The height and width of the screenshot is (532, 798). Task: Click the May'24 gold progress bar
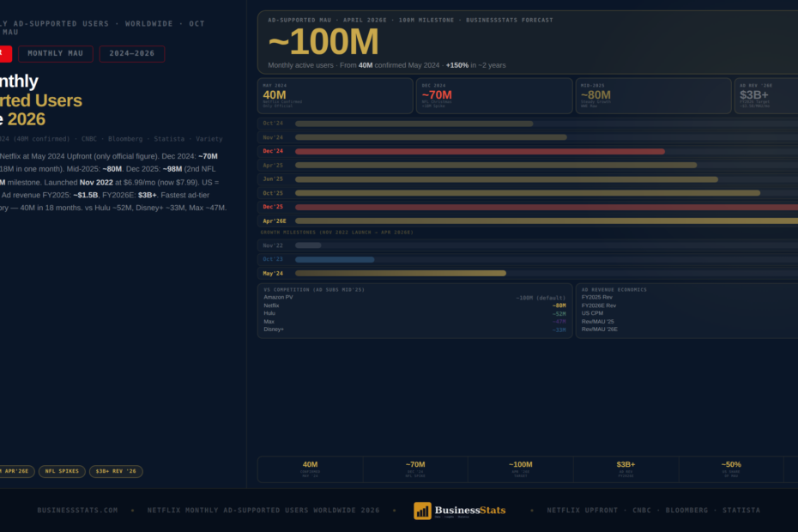(401, 274)
